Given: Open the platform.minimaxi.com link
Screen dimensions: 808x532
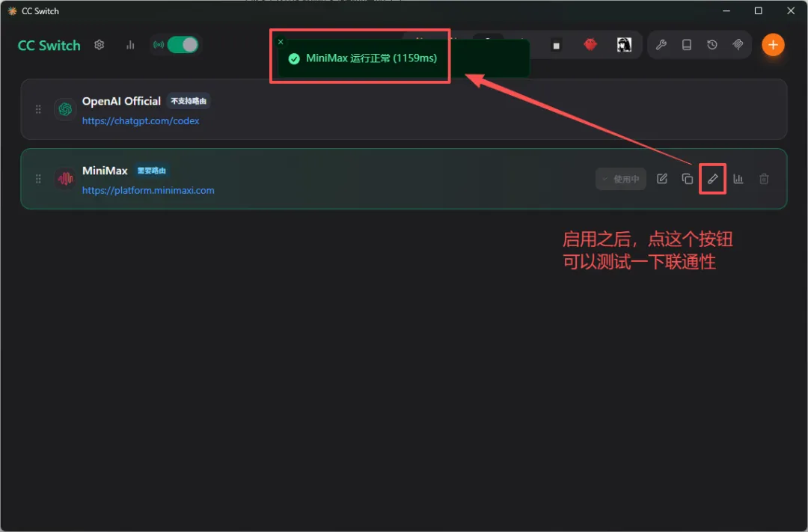Looking at the screenshot, I should pos(148,190).
